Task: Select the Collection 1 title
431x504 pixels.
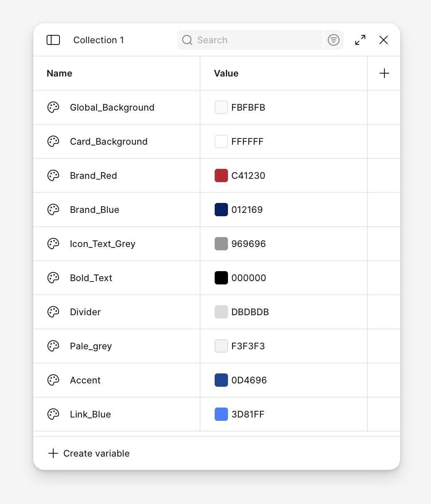Action: pos(99,40)
